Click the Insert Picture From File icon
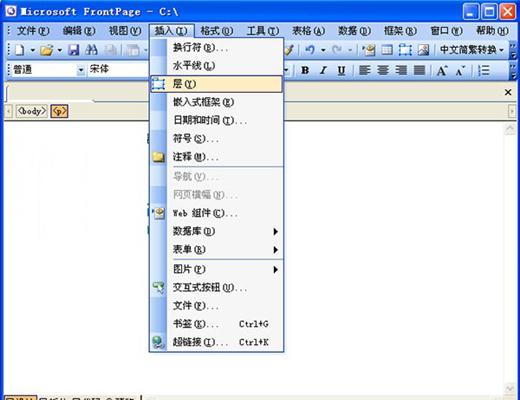Image resolution: width=520 pixels, height=400 pixels. 423,50
